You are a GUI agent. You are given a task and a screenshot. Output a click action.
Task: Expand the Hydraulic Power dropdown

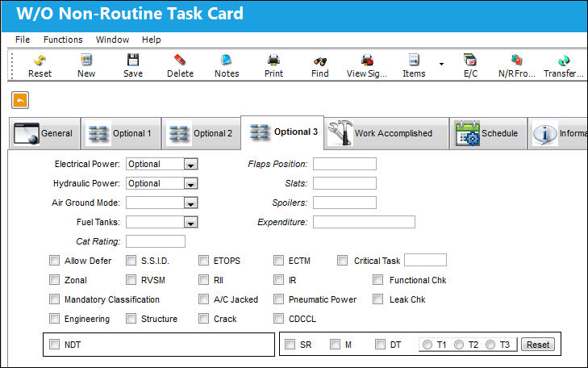pyautogui.click(x=190, y=184)
